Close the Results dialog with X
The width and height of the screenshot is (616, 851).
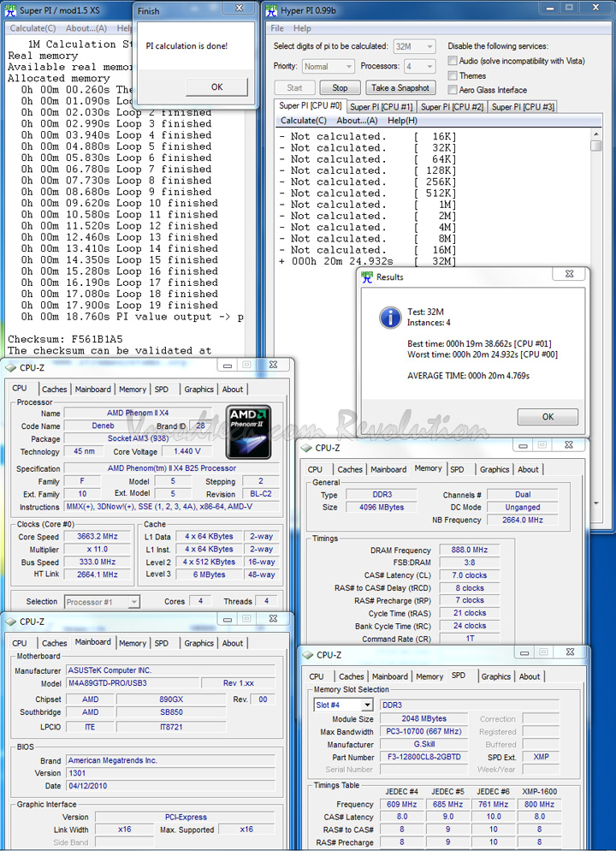coord(569,274)
